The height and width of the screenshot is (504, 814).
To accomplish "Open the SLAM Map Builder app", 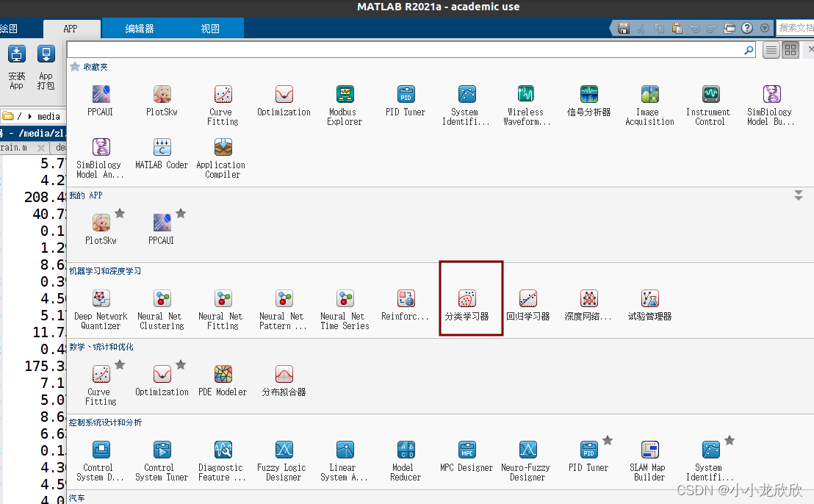I will tap(649, 461).
